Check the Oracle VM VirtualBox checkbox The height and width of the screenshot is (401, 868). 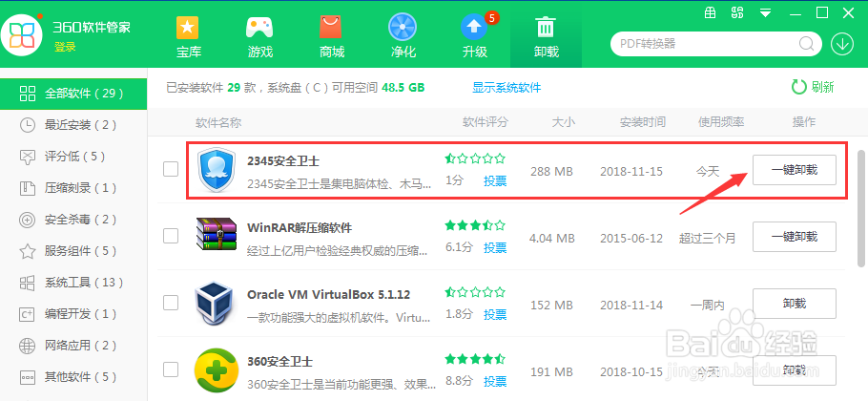pyautogui.click(x=171, y=303)
